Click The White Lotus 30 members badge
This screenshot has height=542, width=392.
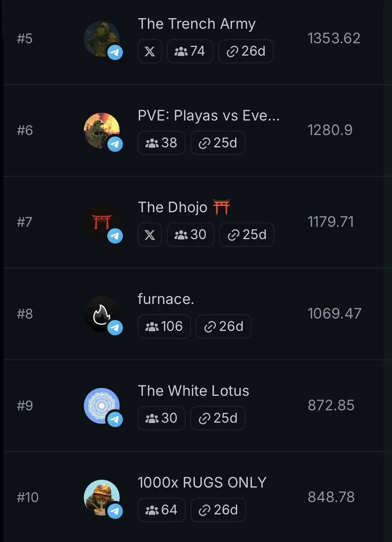click(161, 418)
